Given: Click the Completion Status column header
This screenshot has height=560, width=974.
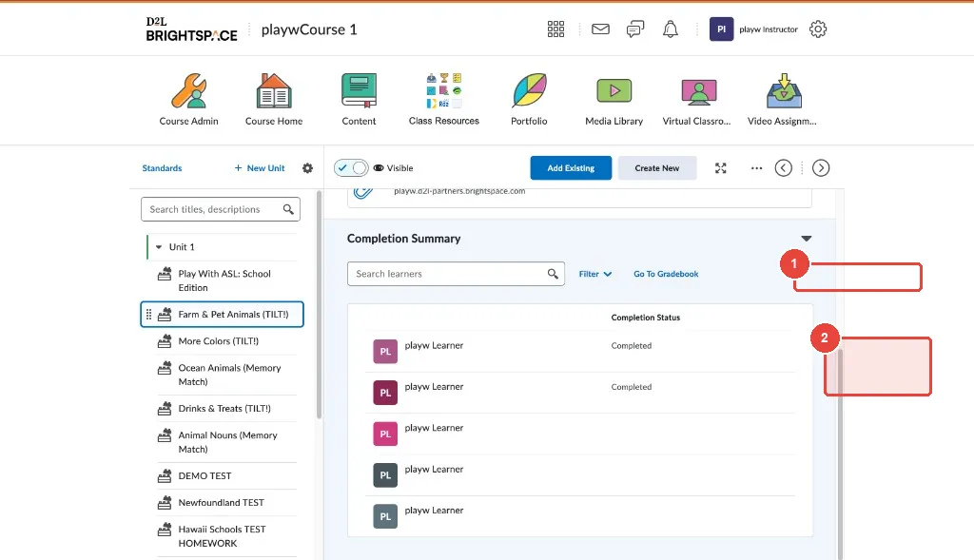Looking at the screenshot, I should click(646, 318).
